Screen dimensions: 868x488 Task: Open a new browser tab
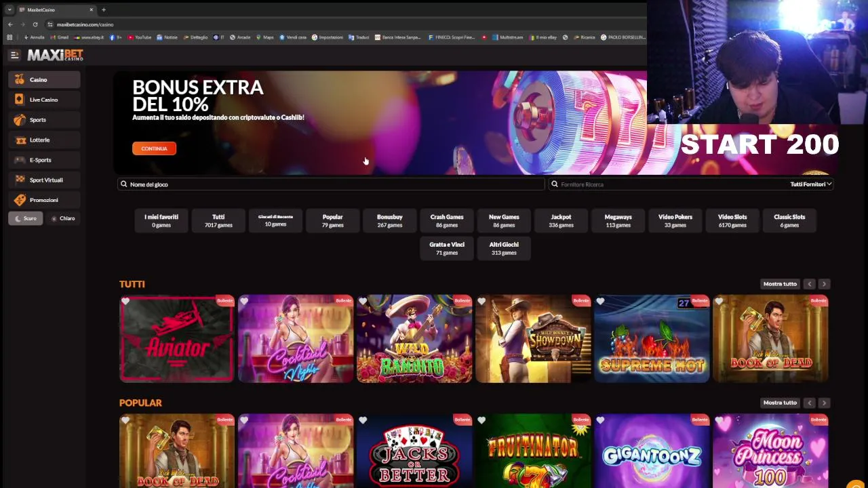pos(104,9)
